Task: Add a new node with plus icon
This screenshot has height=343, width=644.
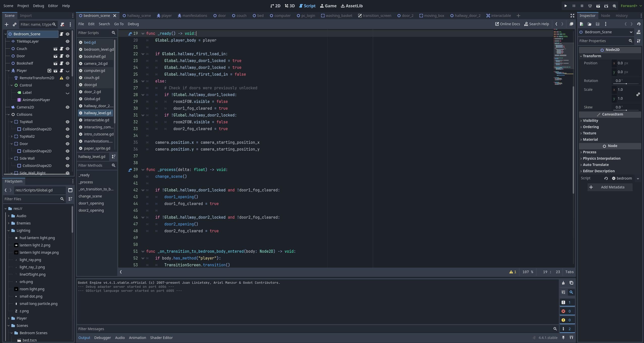Action: 7,24
